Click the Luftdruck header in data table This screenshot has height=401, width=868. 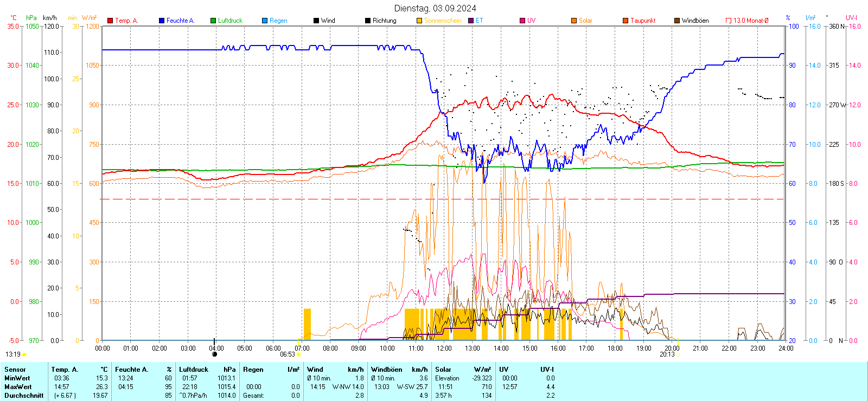click(x=194, y=370)
